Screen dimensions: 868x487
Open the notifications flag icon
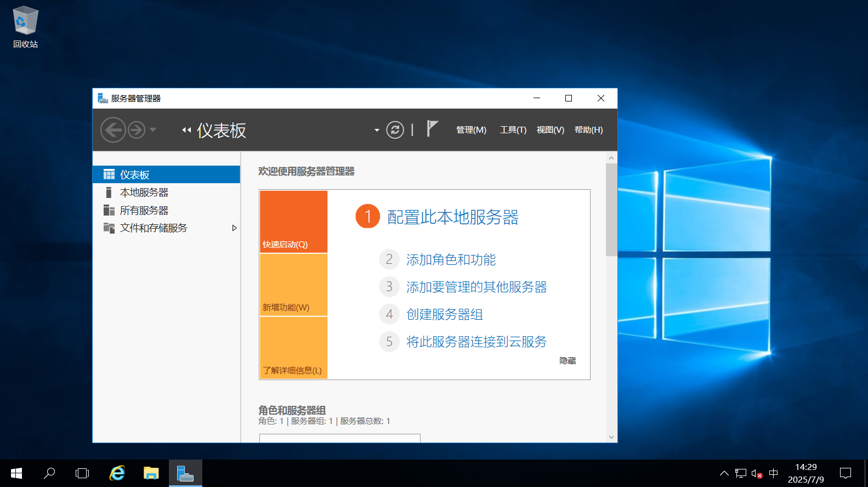pos(432,129)
